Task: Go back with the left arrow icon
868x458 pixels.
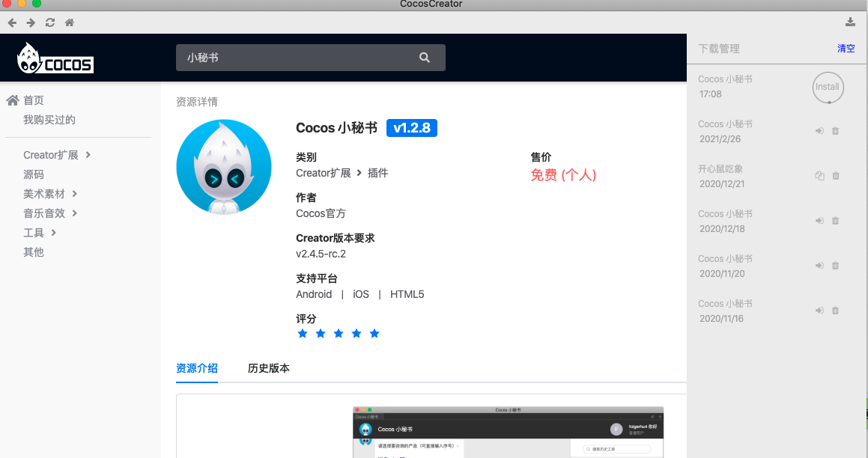Action: coord(12,22)
